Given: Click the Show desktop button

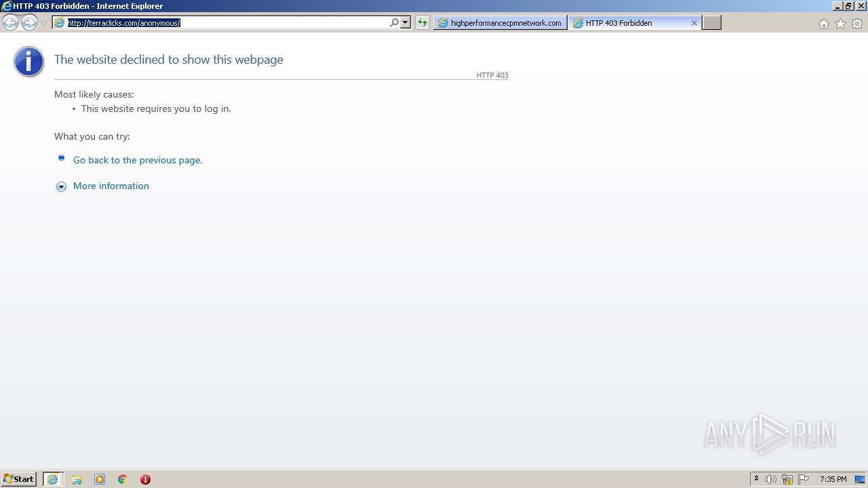Looking at the screenshot, I should tap(861, 479).
